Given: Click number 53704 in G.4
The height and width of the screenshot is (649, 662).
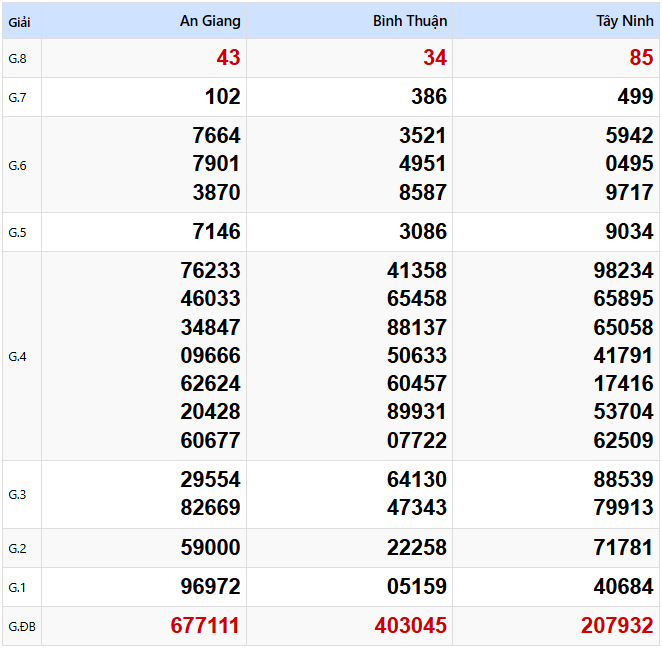Looking at the screenshot, I should [624, 411].
